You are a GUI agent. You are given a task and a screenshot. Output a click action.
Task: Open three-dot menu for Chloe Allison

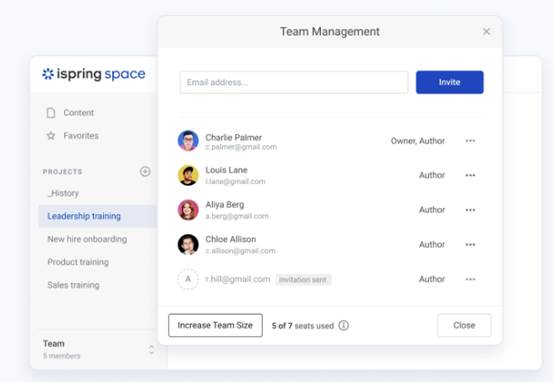[x=470, y=245]
